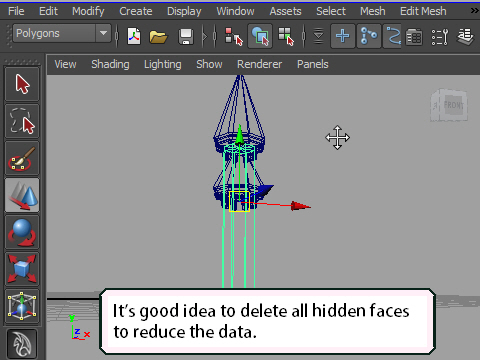The height and width of the screenshot is (360, 480).
Task: Click the FRONT view cube
Action: point(449,105)
